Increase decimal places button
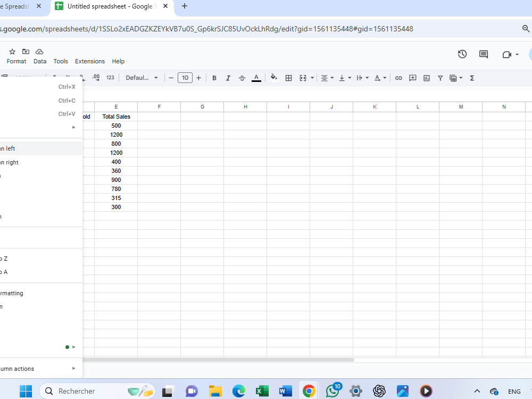Viewport: 532px width, 399px height. (96, 78)
